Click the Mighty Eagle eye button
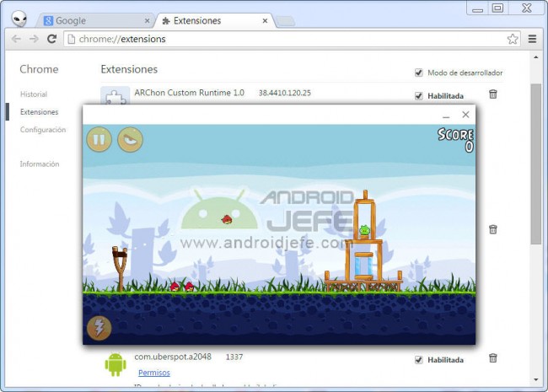This screenshot has width=548, height=392. point(130,139)
